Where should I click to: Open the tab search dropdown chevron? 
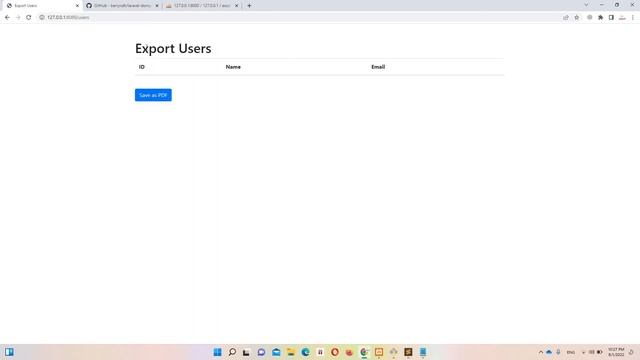click(x=586, y=5)
